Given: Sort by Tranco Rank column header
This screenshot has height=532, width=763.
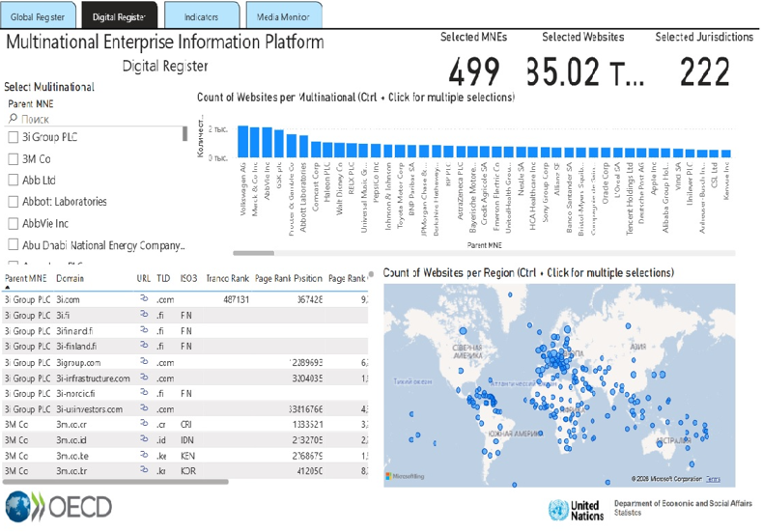Looking at the screenshot, I should tap(227, 278).
